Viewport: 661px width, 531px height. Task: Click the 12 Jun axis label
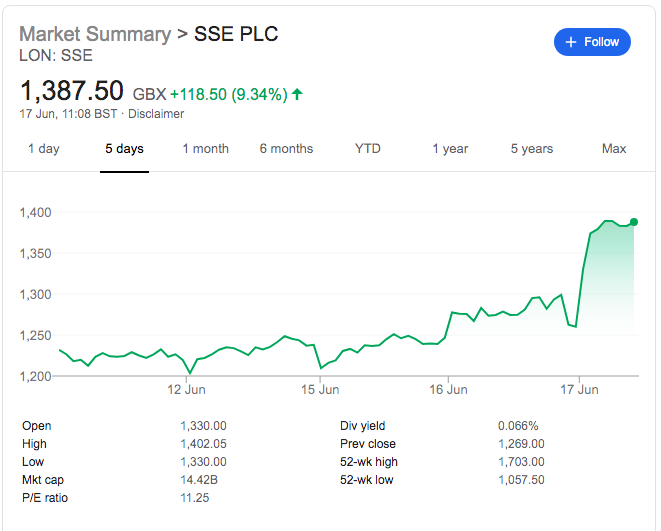[186, 389]
